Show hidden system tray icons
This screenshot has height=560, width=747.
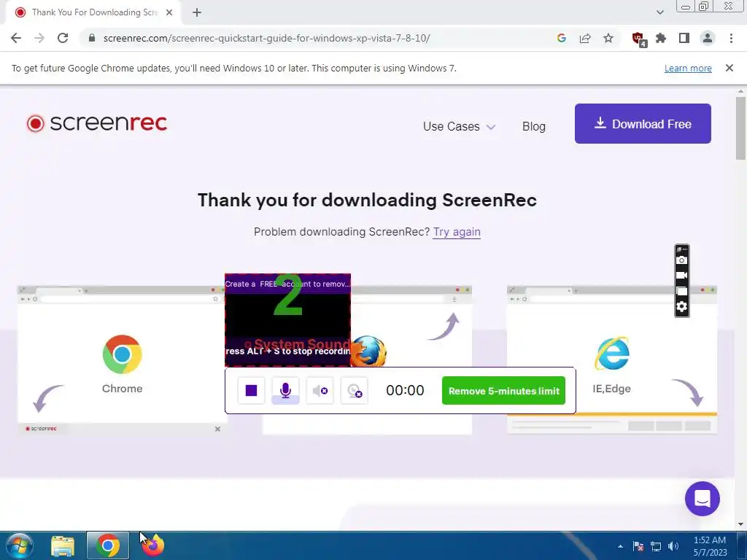click(x=620, y=546)
